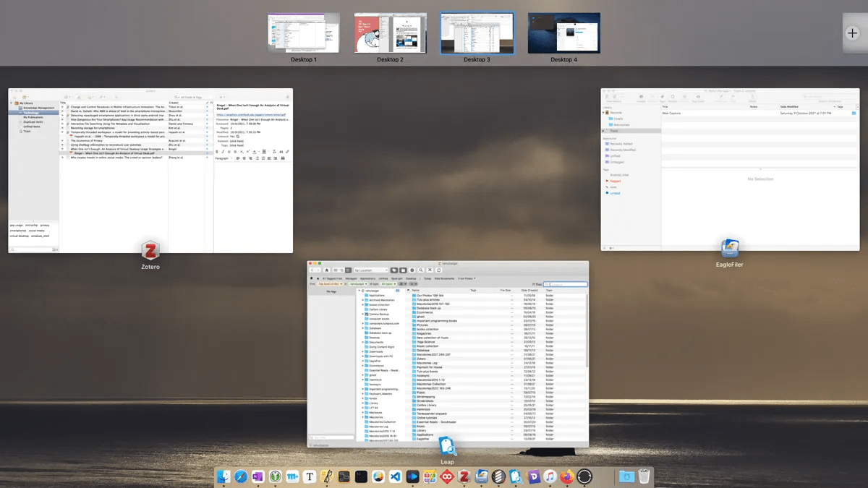Open the text color swatch in Zotero editor

click(254, 152)
